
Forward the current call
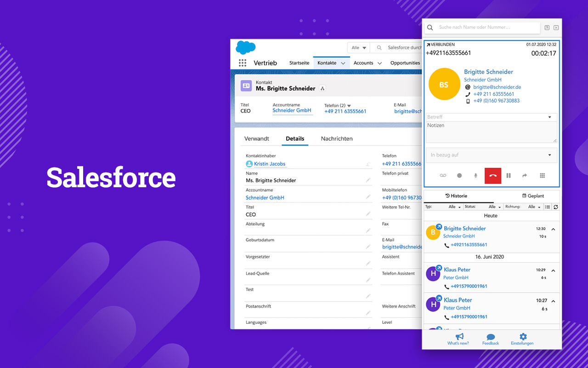[x=525, y=176]
